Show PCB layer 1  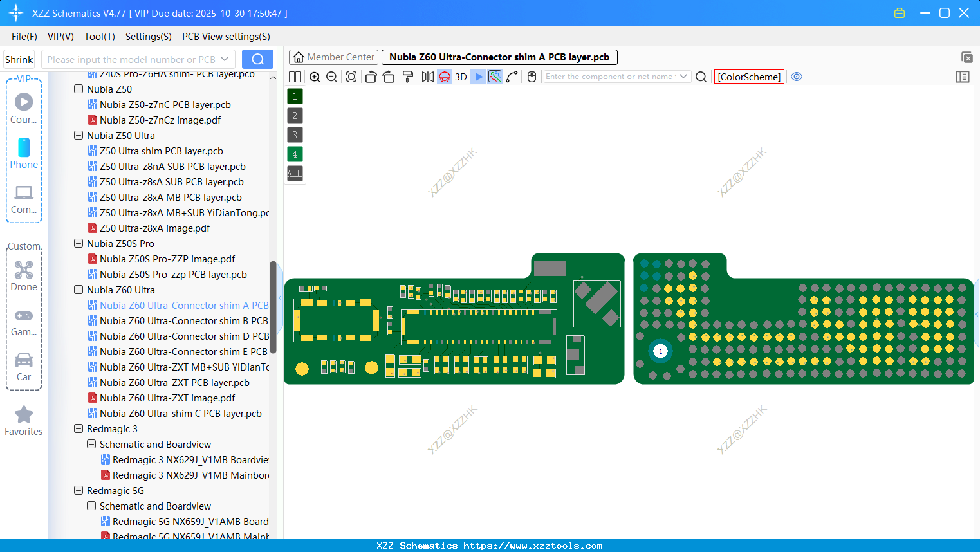(295, 97)
